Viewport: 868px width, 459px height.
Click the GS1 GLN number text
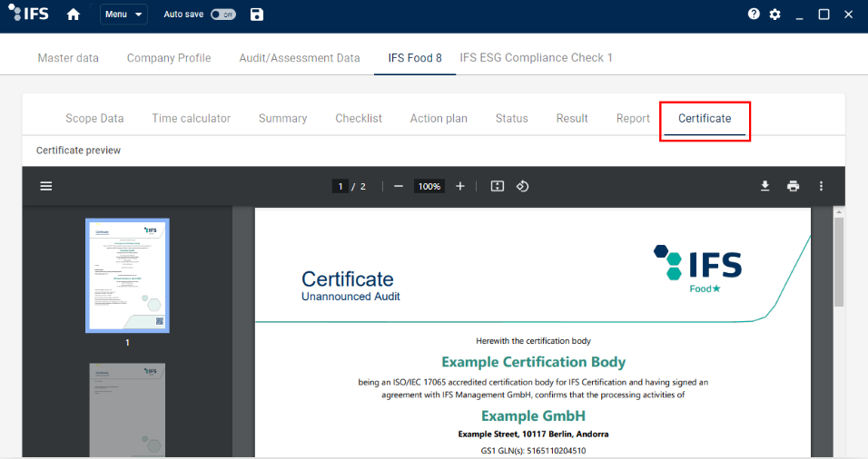(x=533, y=451)
